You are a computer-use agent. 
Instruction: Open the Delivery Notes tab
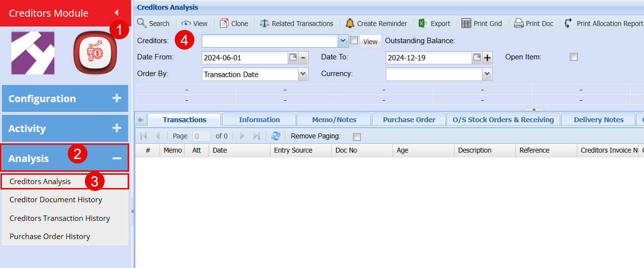(x=598, y=120)
